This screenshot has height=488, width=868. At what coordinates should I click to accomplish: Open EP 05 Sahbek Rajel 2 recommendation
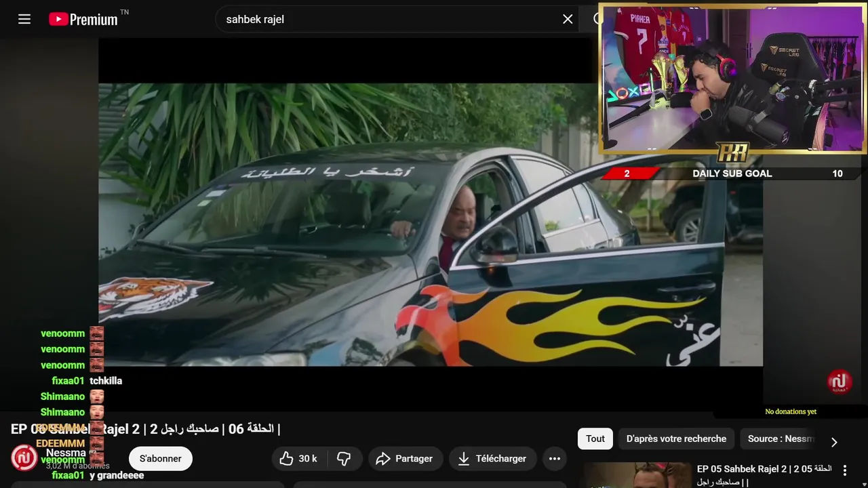click(764, 475)
